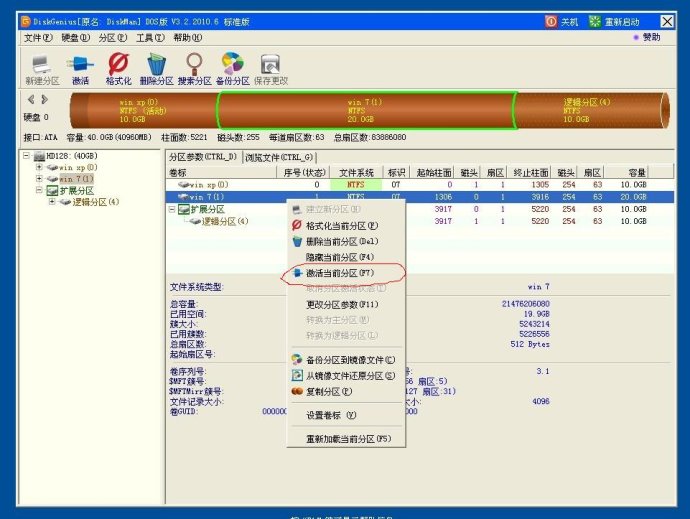Screen dimensions: 690x519
Task: Select win xp (0) segment in disk bar
Action: pos(143,110)
